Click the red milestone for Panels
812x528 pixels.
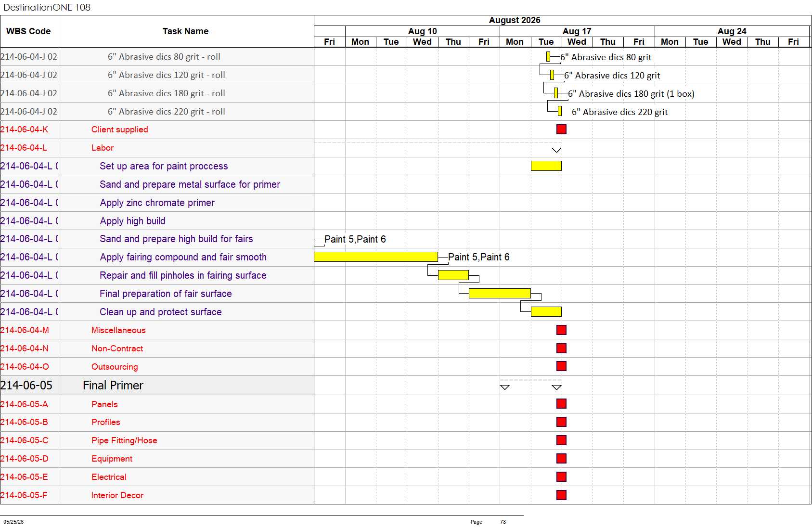(561, 403)
